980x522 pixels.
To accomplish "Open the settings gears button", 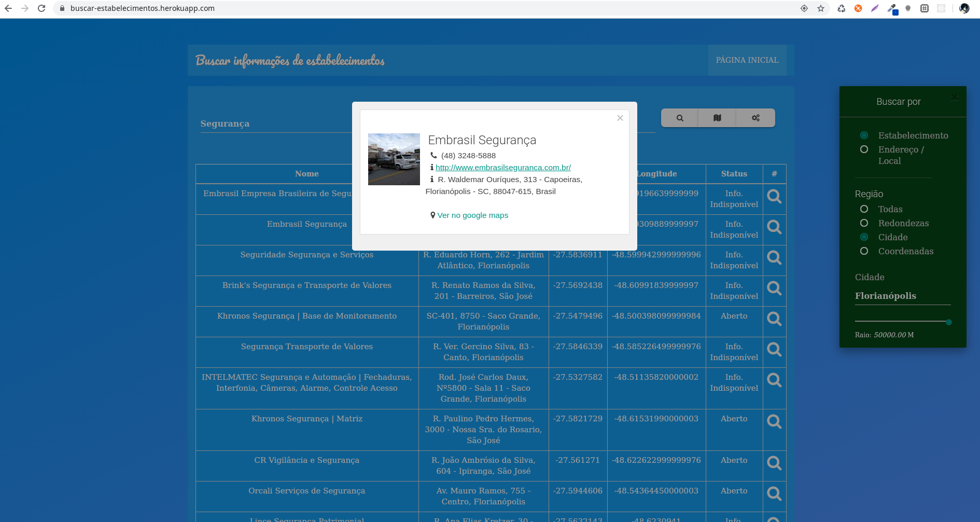I will pos(755,118).
